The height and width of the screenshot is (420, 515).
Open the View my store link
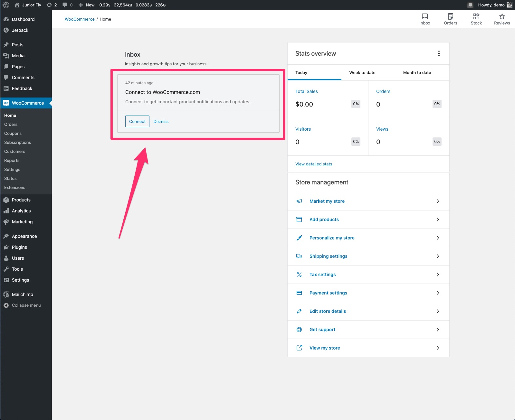pyautogui.click(x=325, y=348)
